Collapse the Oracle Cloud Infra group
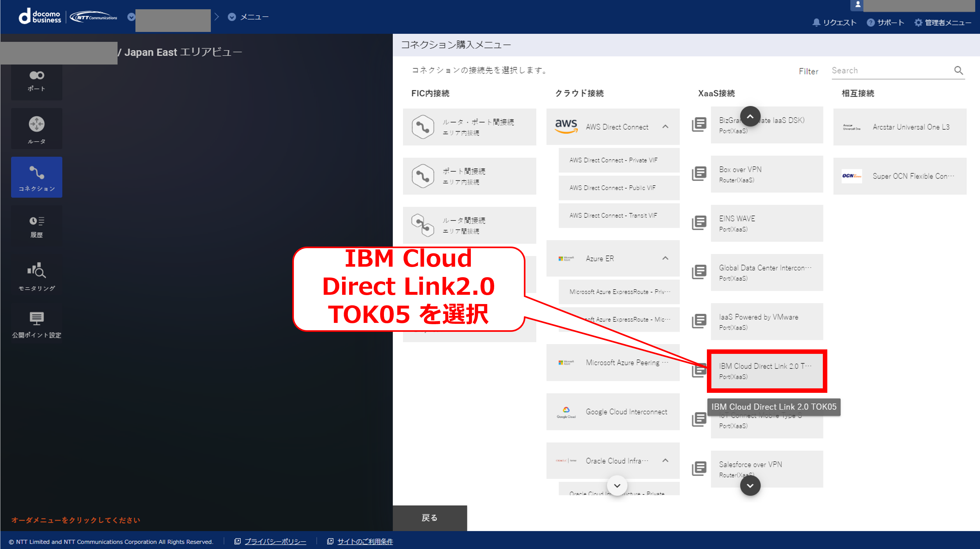Viewport: 980px width, 549px height. tap(665, 460)
